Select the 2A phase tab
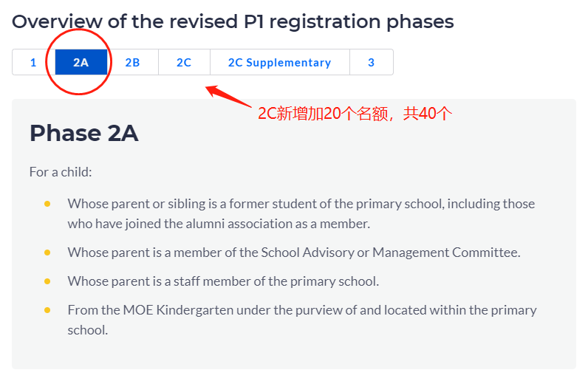Screen dimensions: 588x381 click(x=81, y=63)
